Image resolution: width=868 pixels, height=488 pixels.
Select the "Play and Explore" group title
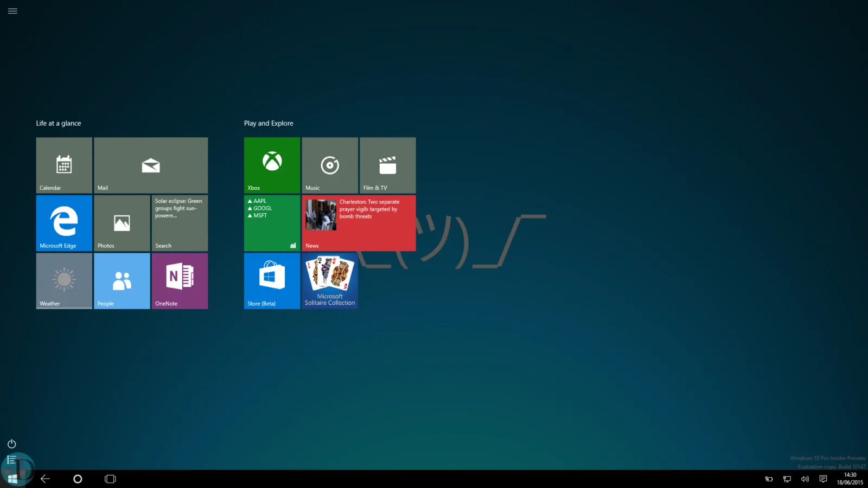tap(269, 123)
